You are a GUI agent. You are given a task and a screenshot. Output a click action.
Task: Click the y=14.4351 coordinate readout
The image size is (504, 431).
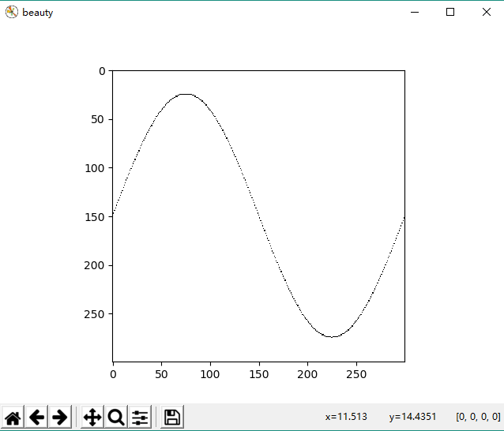click(412, 417)
